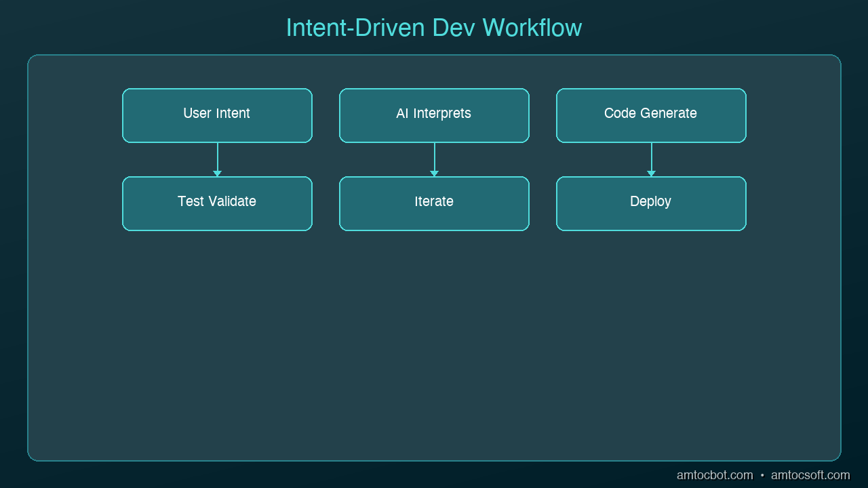Viewport: 868px width, 488px height.
Task: Choose the Deploy node
Action: (x=651, y=203)
